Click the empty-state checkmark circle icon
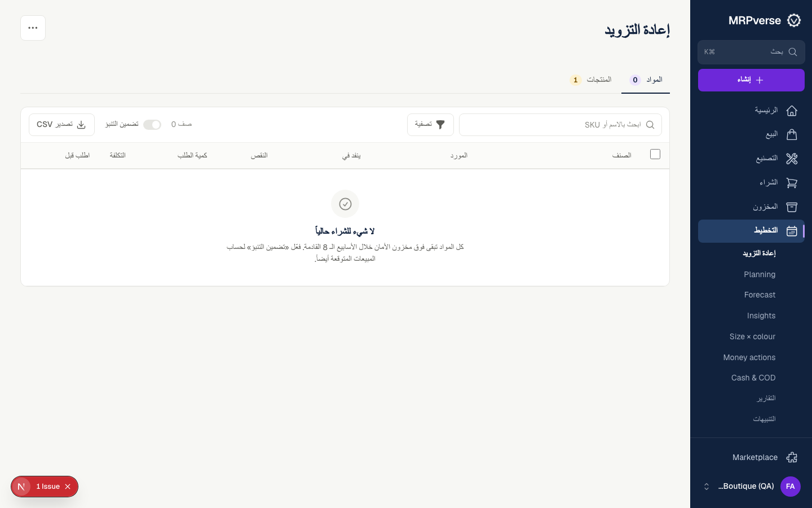812x508 pixels. [345, 204]
